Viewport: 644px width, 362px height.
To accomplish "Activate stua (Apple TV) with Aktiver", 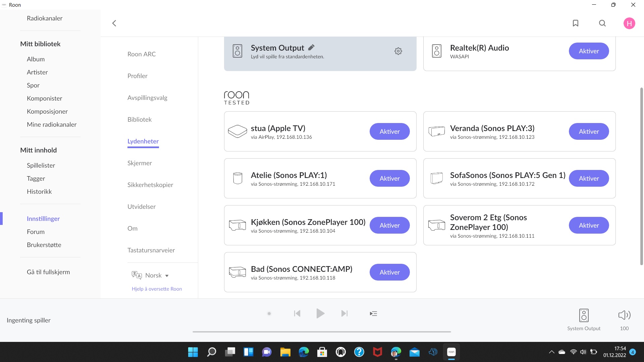I will 389,131.
